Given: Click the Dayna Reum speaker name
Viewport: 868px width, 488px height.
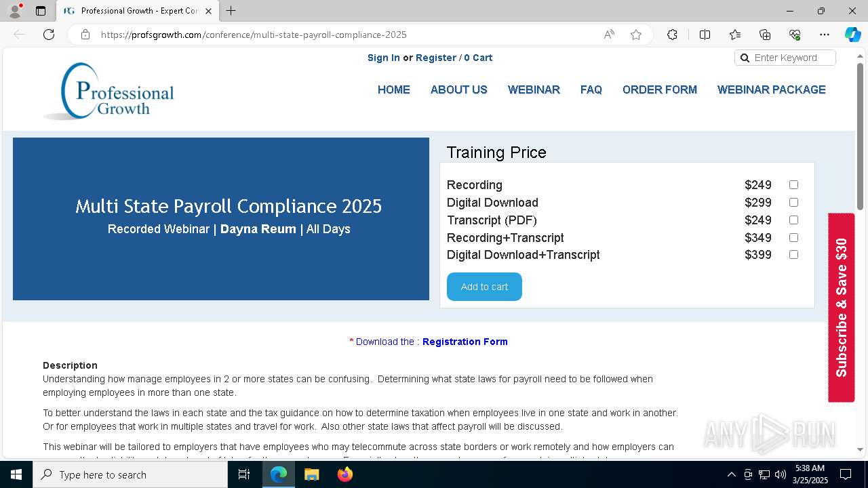Looking at the screenshot, I should pos(258,229).
